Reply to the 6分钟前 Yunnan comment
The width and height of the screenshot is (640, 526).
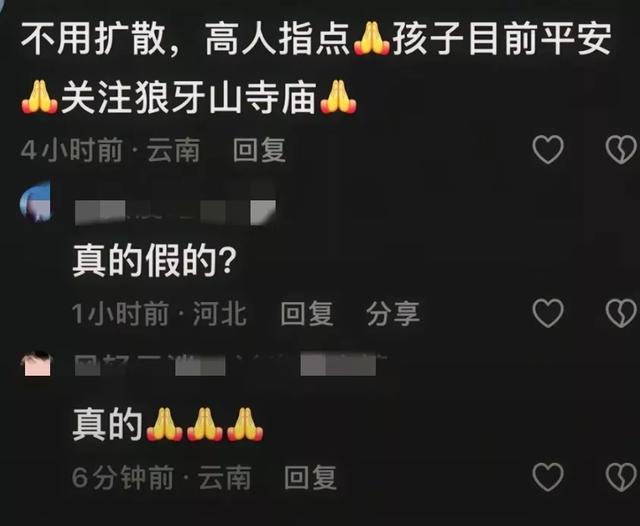tap(310, 477)
